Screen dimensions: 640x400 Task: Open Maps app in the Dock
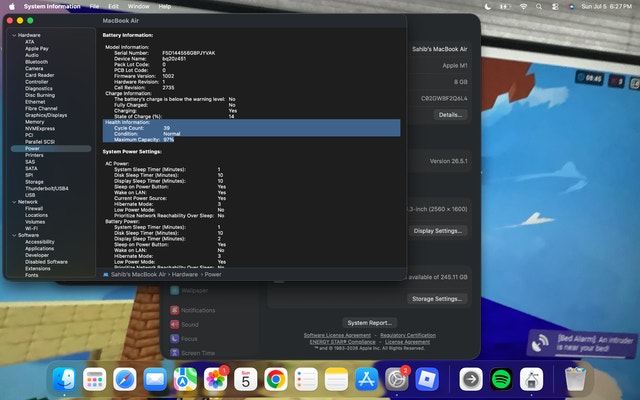point(185,379)
